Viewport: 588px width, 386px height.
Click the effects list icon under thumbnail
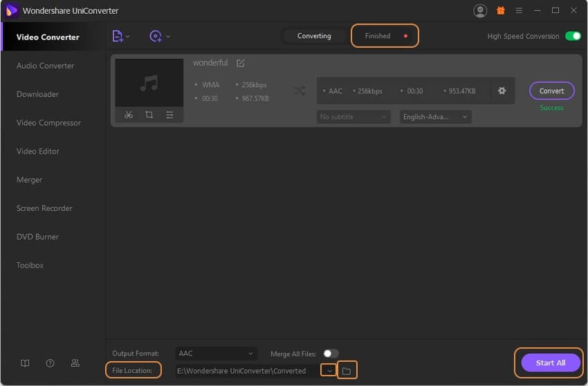click(170, 115)
